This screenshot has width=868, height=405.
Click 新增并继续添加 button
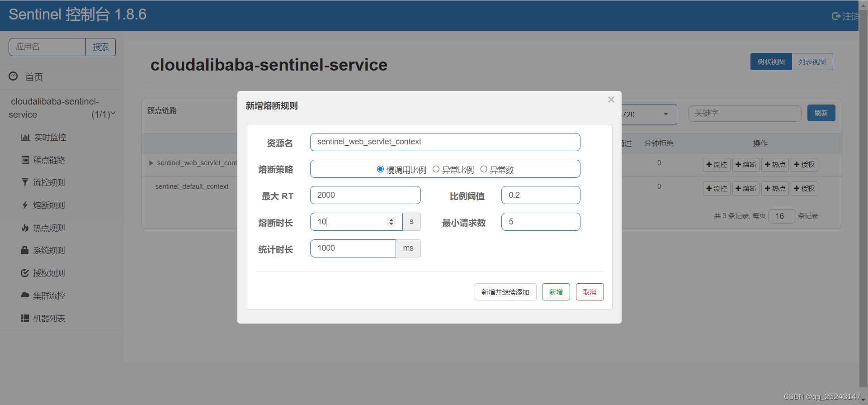[505, 292]
